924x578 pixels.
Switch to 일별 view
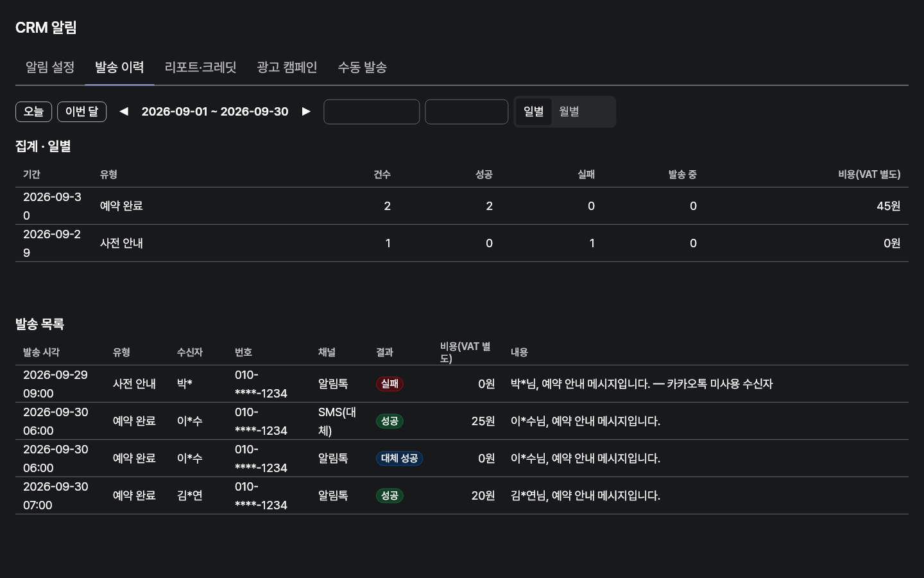click(534, 112)
